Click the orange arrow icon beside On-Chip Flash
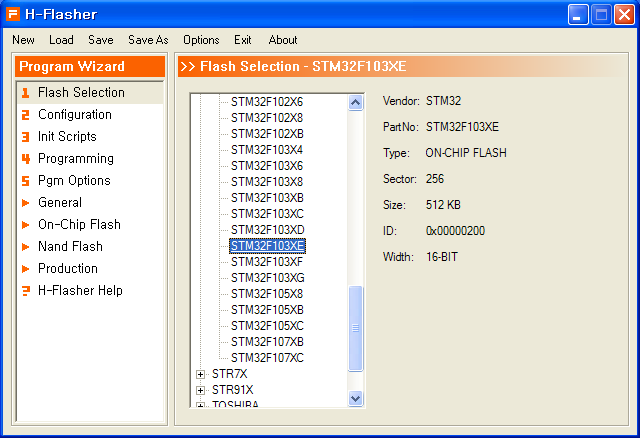The image size is (640, 438). point(26,225)
